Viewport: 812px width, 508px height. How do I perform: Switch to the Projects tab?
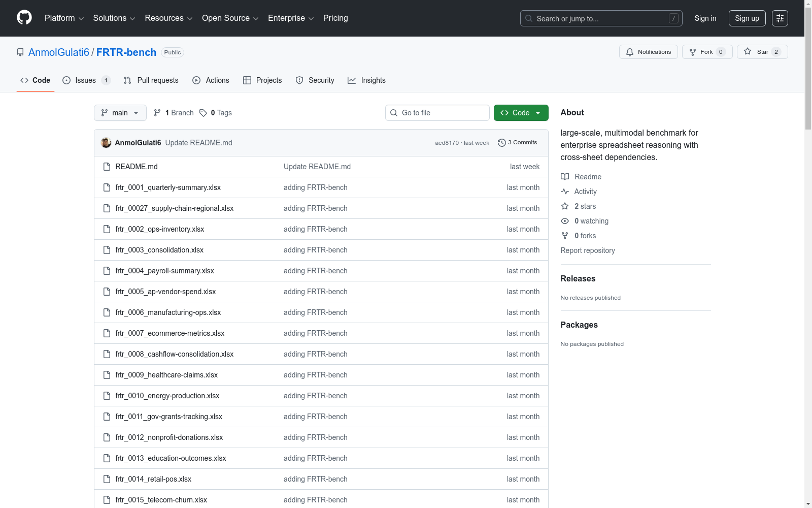click(262, 80)
